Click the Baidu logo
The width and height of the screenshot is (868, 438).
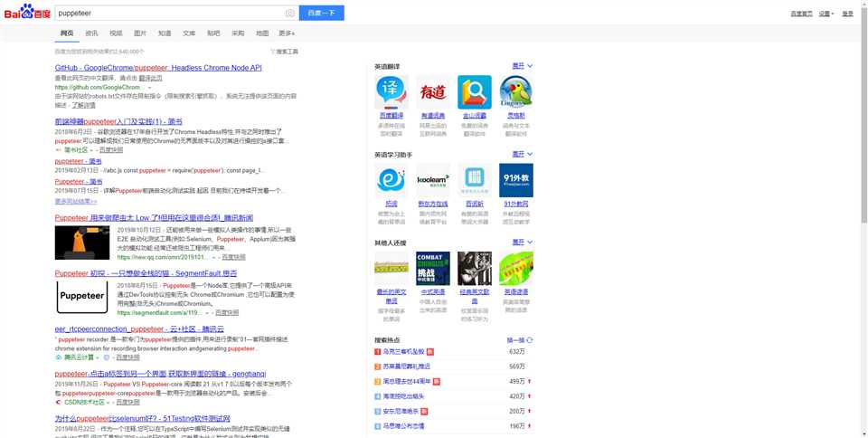tap(27, 12)
